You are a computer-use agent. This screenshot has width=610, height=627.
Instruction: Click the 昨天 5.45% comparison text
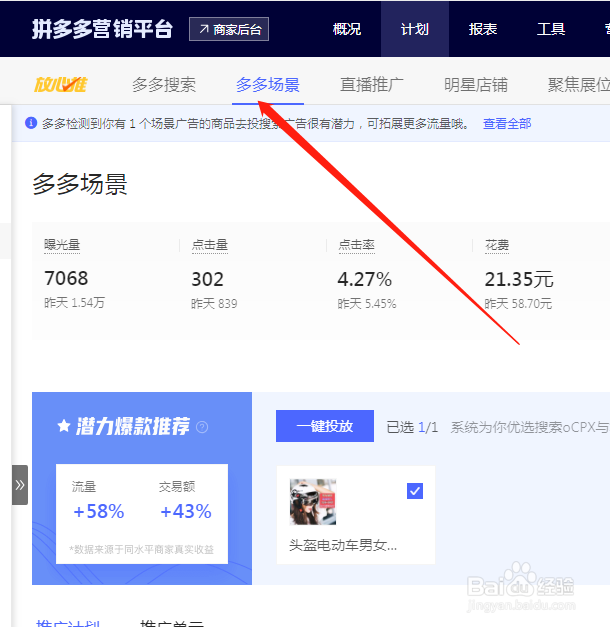[367, 304]
